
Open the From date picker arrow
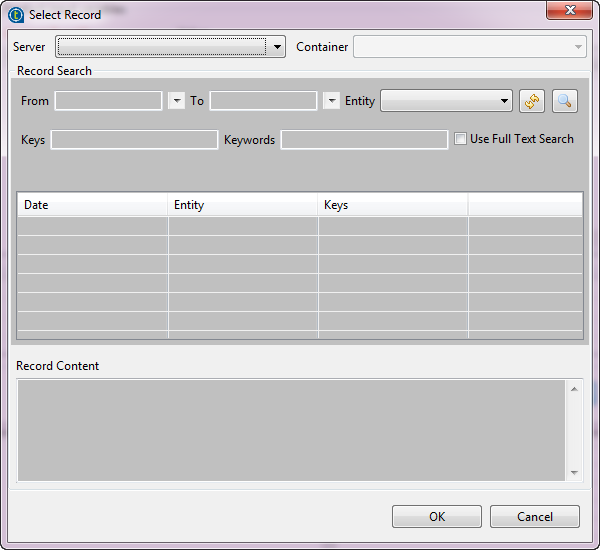click(x=176, y=101)
